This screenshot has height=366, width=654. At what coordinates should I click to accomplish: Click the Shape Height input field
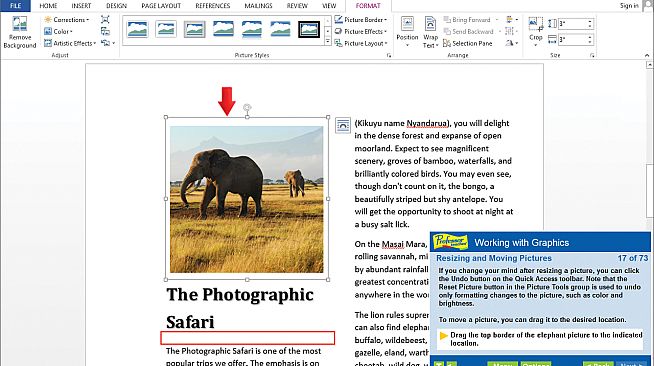(573, 24)
